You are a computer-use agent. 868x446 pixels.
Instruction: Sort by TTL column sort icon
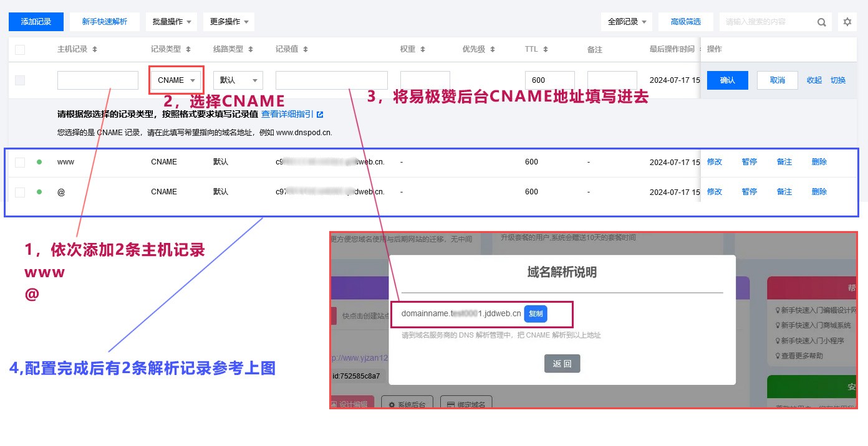[x=545, y=49]
